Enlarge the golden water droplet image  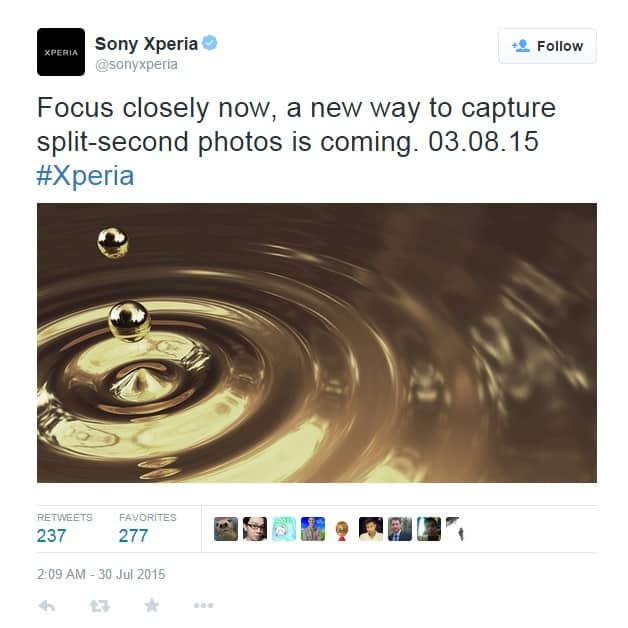click(317, 343)
